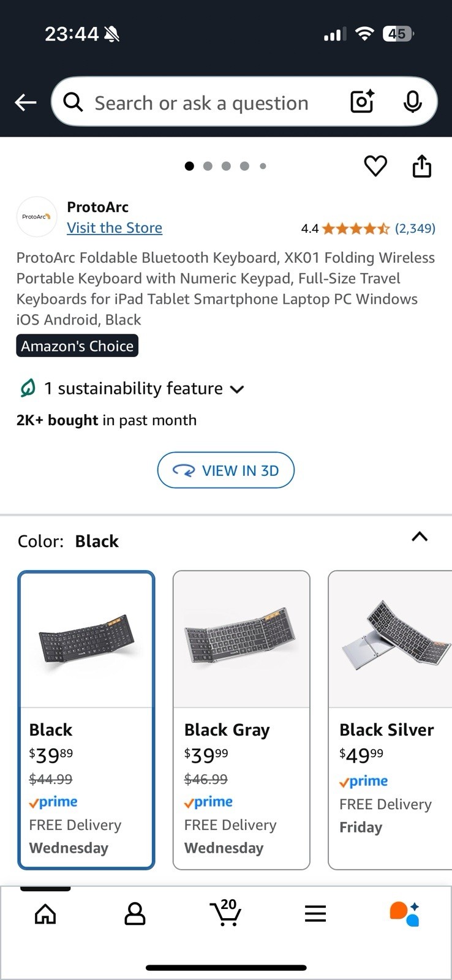Open the star rating breakdown
452x980 pixels.
tap(355, 228)
